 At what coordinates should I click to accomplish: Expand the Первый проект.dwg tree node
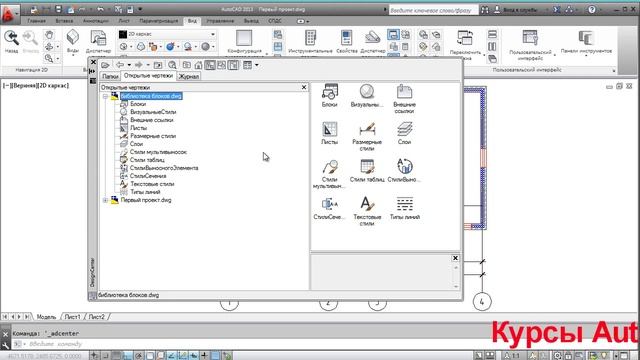[105, 200]
